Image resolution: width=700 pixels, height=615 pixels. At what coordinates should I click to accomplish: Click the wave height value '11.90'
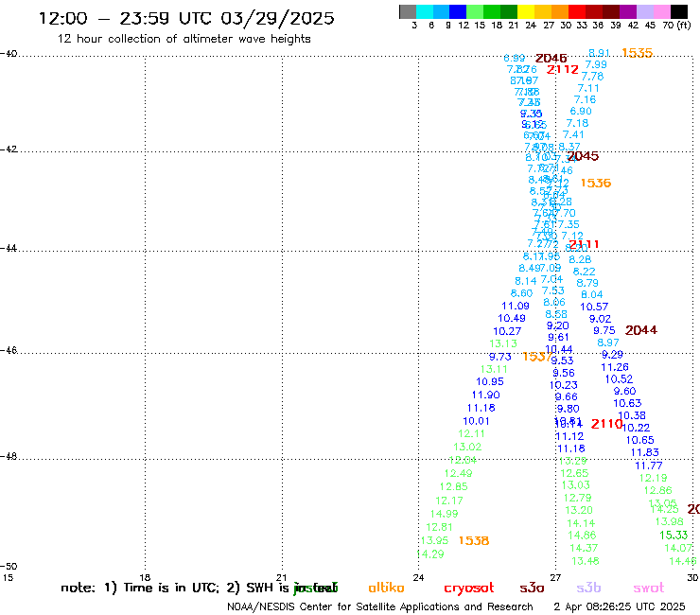click(485, 395)
